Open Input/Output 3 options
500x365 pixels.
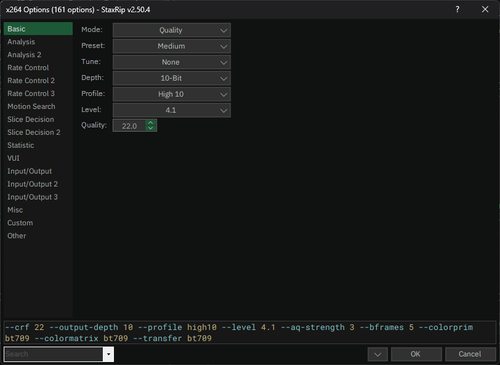coord(38,197)
